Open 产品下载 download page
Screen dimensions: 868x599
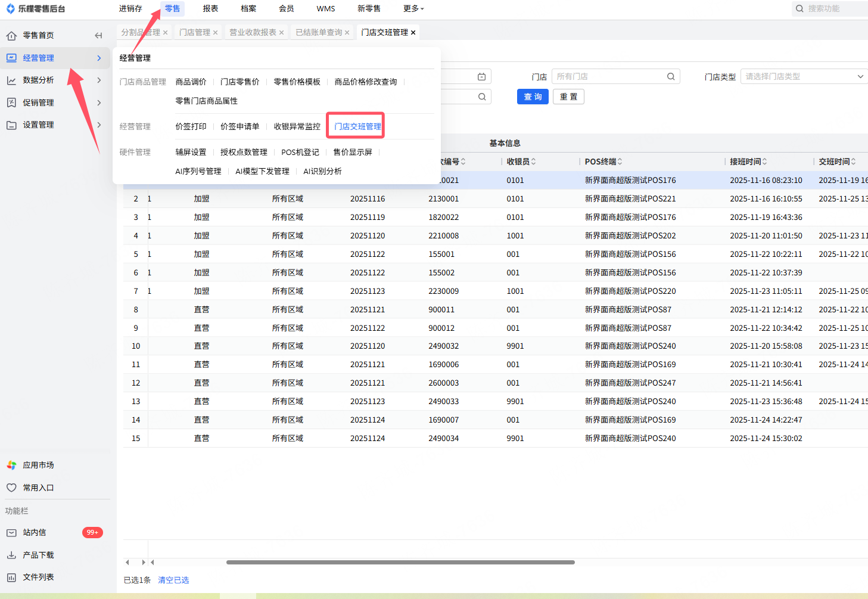[38, 555]
